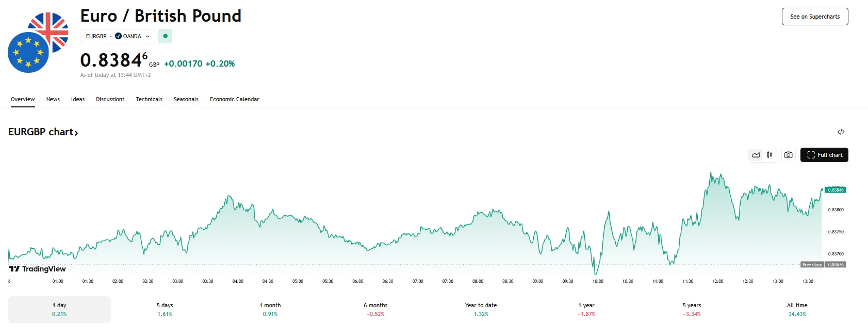Switch chart to candlestick style
The image size is (868, 332).
click(769, 155)
